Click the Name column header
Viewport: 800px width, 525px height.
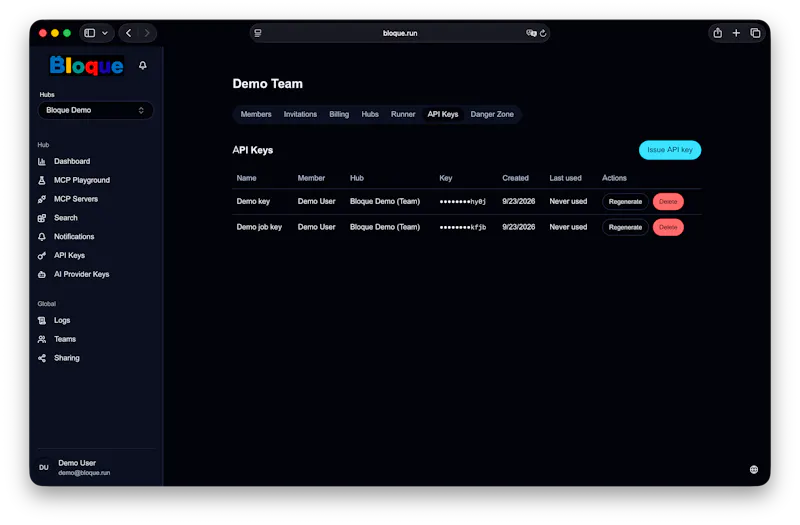[x=246, y=178]
